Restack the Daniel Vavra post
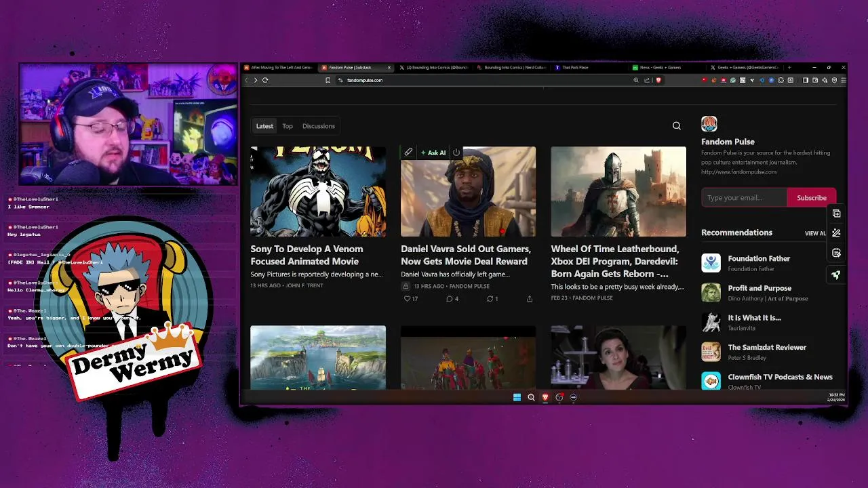This screenshot has width=868, height=488. pos(492,298)
